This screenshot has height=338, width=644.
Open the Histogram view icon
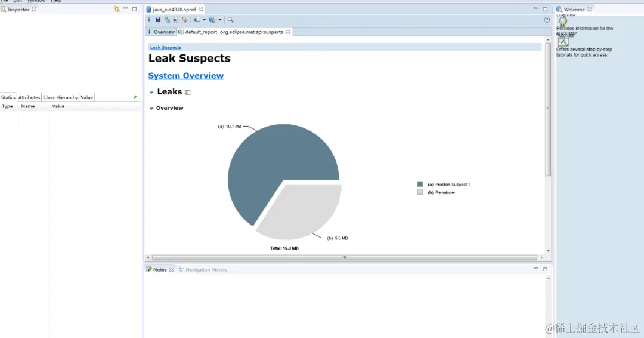158,20
